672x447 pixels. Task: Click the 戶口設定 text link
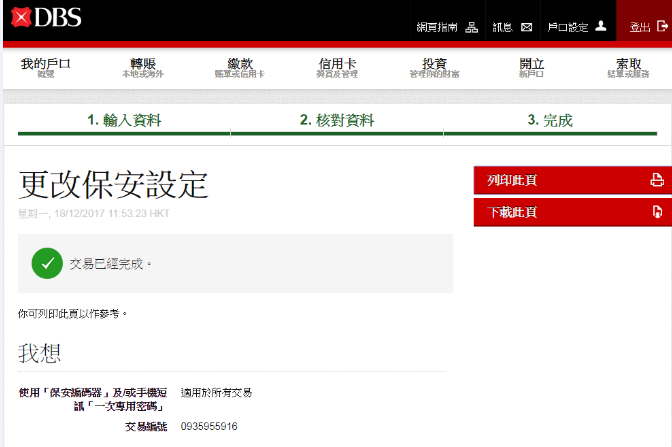[570, 27]
